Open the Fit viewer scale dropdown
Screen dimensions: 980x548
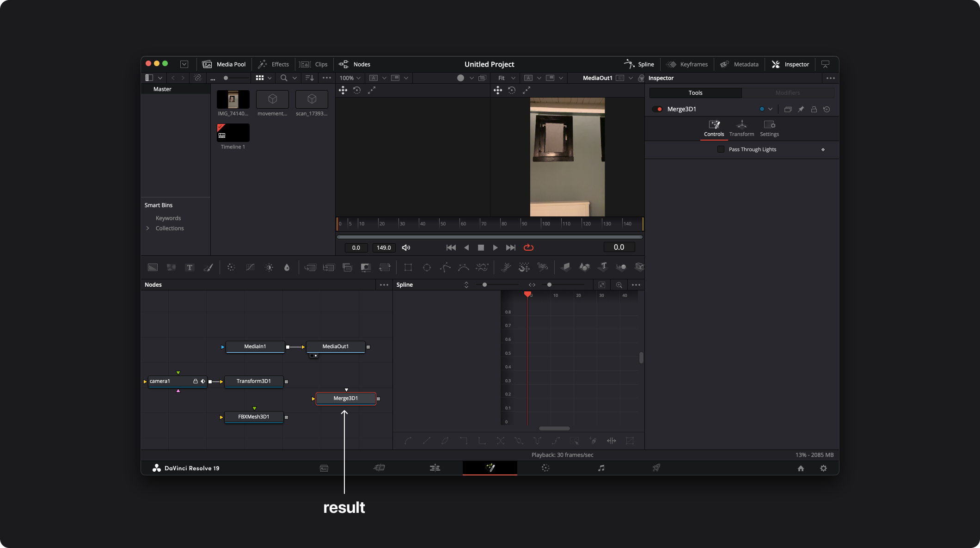pos(506,78)
